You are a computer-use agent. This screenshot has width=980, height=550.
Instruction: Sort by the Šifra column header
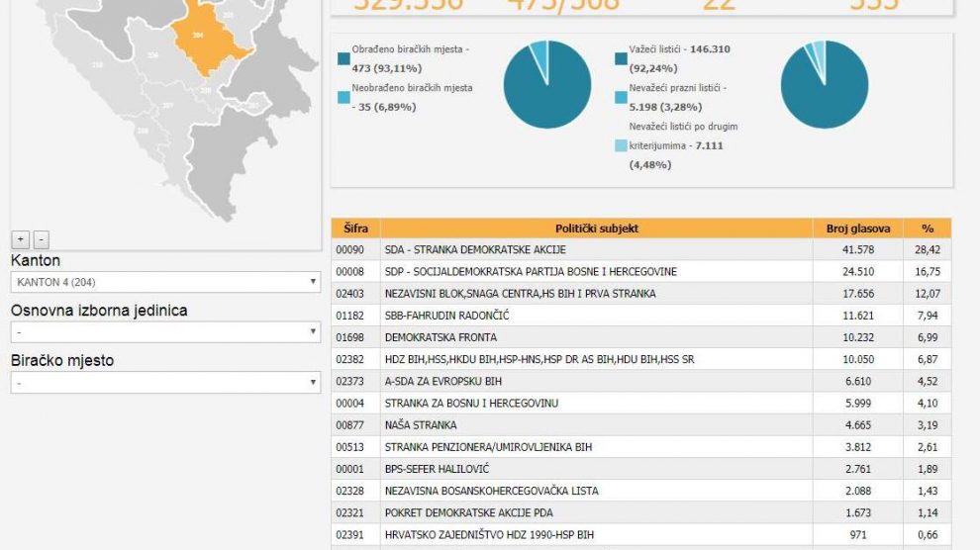[x=355, y=229]
